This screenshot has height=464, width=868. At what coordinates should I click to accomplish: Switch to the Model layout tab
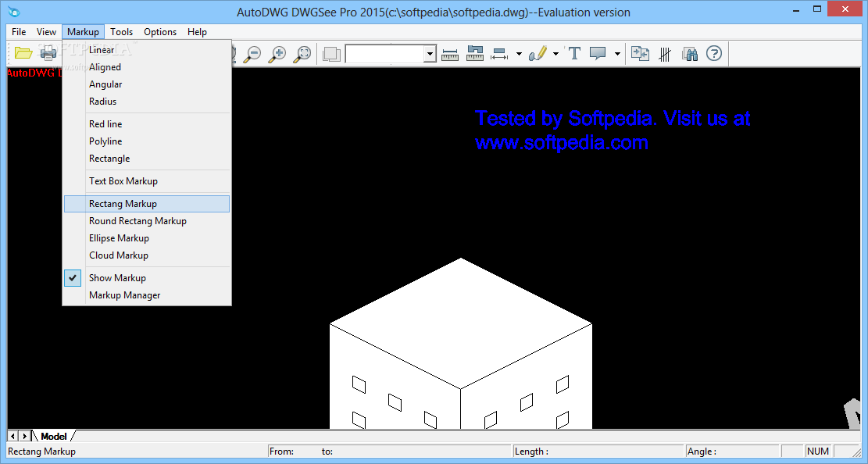click(54, 437)
